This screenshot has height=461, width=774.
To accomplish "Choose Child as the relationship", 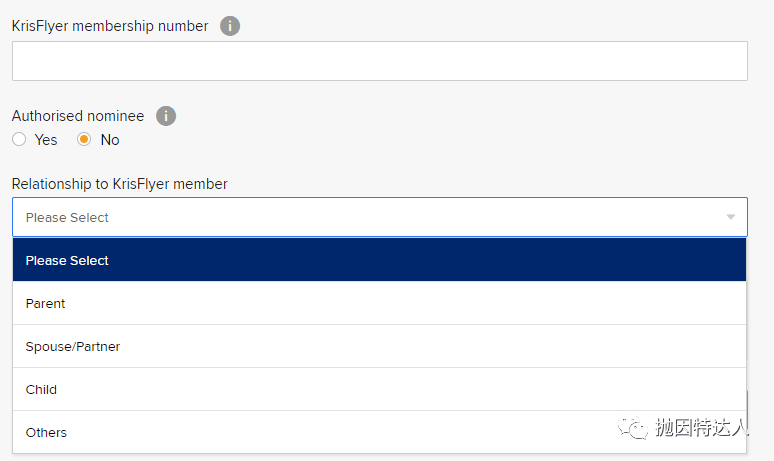I will [x=379, y=389].
